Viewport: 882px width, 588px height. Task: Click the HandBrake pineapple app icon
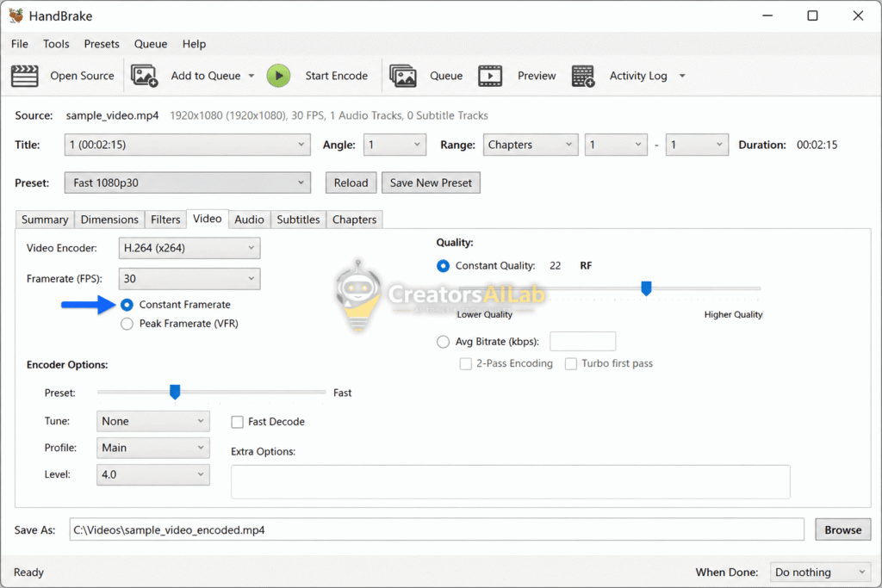pos(16,15)
